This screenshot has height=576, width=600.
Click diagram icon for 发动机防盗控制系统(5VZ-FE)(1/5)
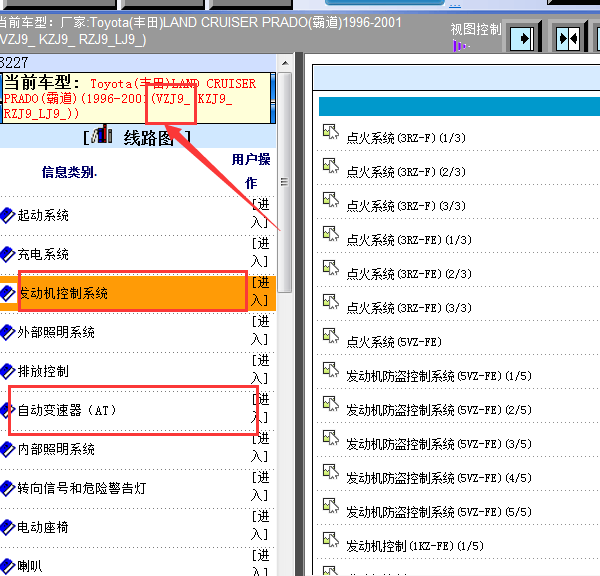click(x=331, y=370)
